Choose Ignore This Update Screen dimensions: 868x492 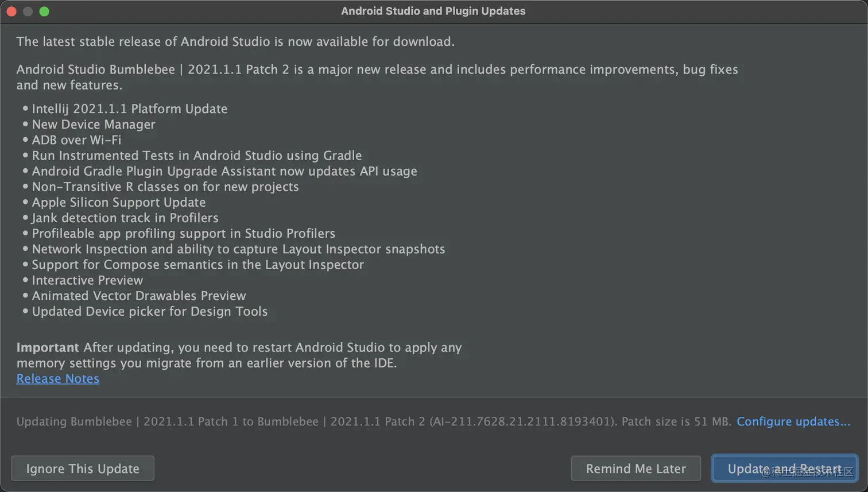83,468
